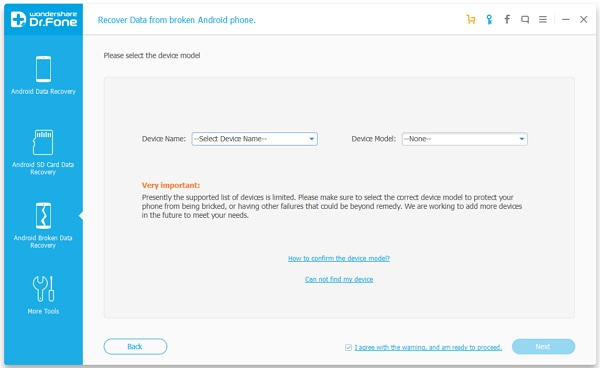The height and width of the screenshot is (368, 600).
Task: Expand the Device Model dropdown arrow
Action: 522,139
